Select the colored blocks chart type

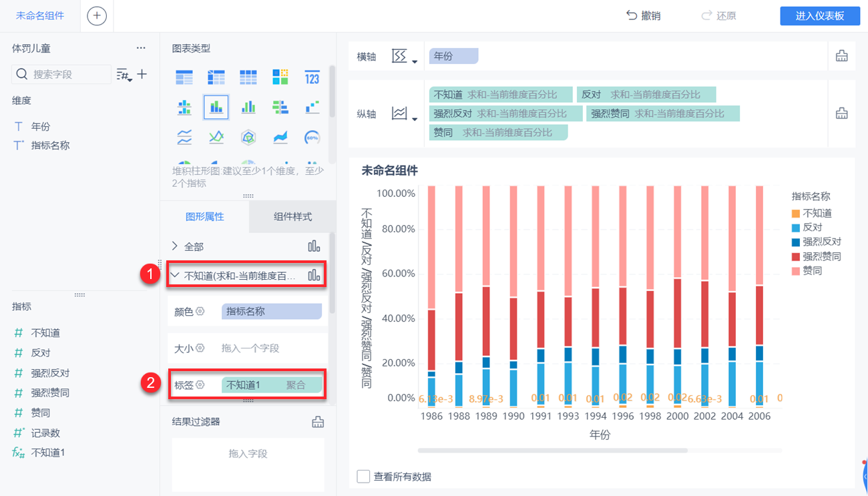click(280, 77)
